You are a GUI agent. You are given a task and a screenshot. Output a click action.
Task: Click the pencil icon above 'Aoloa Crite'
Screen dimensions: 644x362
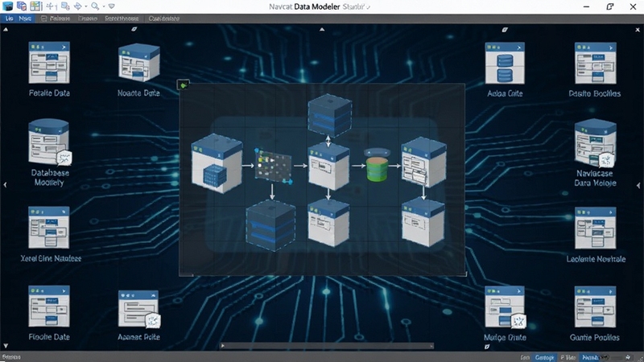[x=505, y=30]
